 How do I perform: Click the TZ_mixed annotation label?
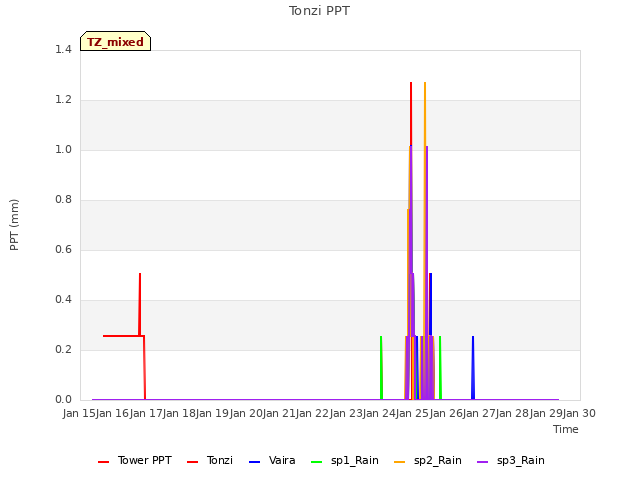coord(116,42)
